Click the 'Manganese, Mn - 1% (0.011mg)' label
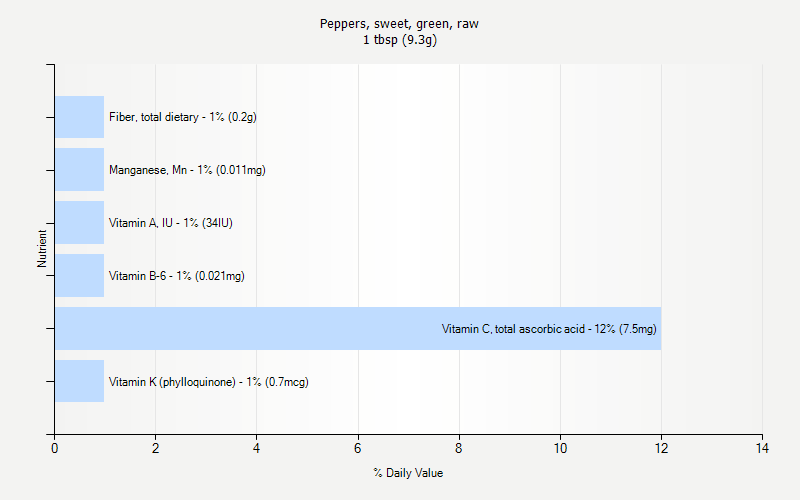The height and width of the screenshot is (500, 800). (x=187, y=170)
